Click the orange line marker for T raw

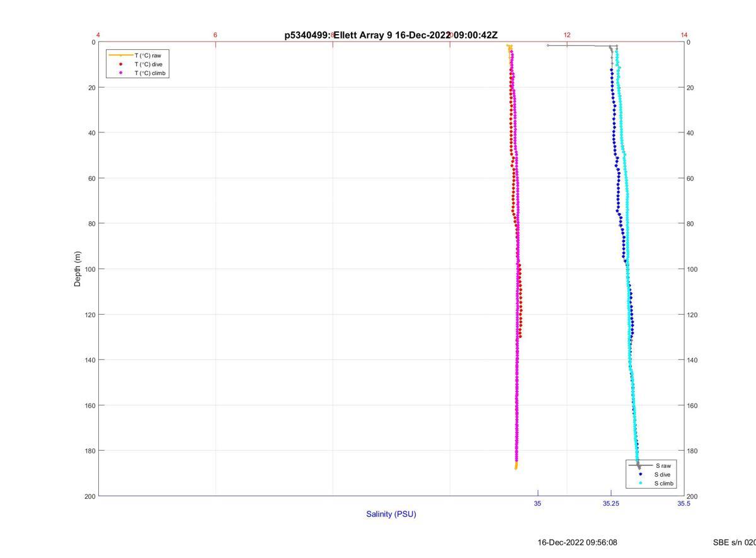coord(121,55)
